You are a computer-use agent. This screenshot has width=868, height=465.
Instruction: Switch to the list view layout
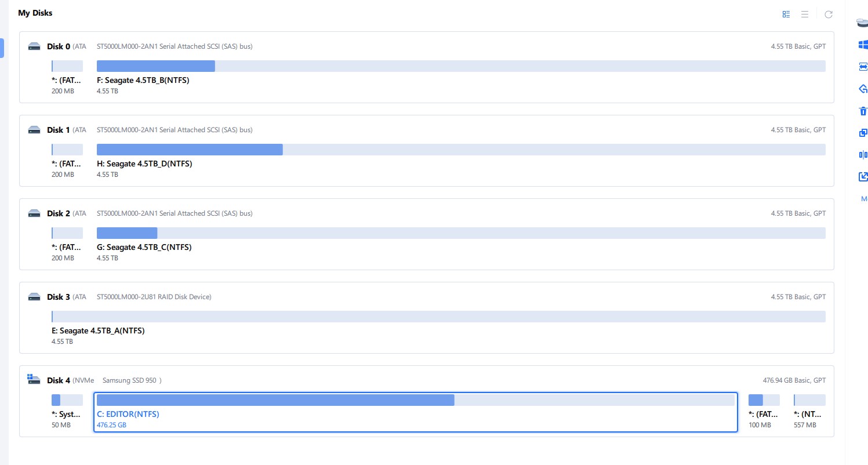pos(805,14)
